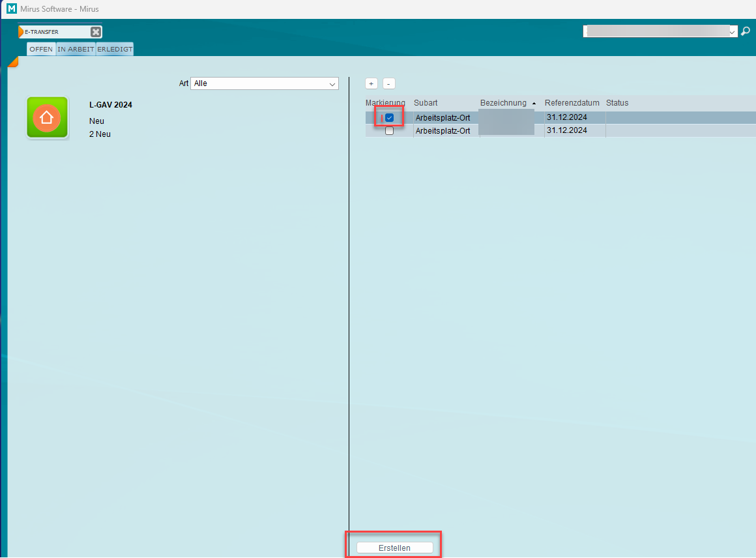The height and width of the screenshot is (558, 756).
Task: Open the ERLEDIGT tab
Action: pyautogui.click(x=115, y=50)
